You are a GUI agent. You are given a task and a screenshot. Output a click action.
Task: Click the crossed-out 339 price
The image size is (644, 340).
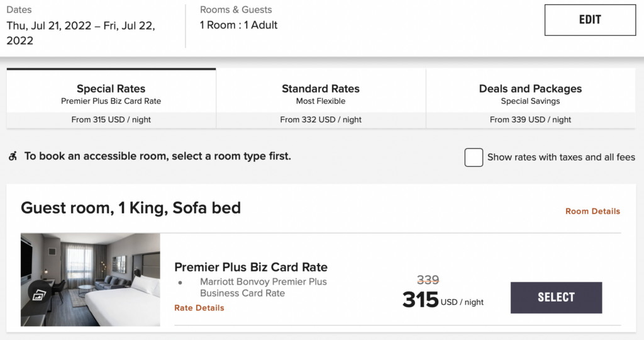click(x=428, y=280)
